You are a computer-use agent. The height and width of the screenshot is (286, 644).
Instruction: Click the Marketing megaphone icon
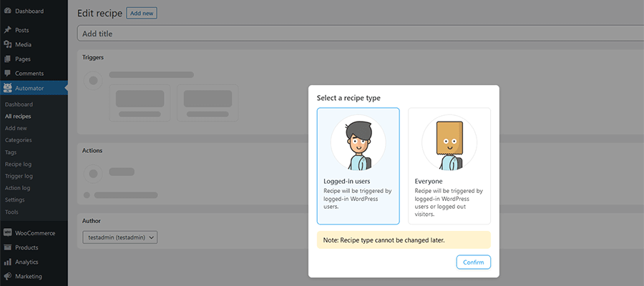coord(7,276)
